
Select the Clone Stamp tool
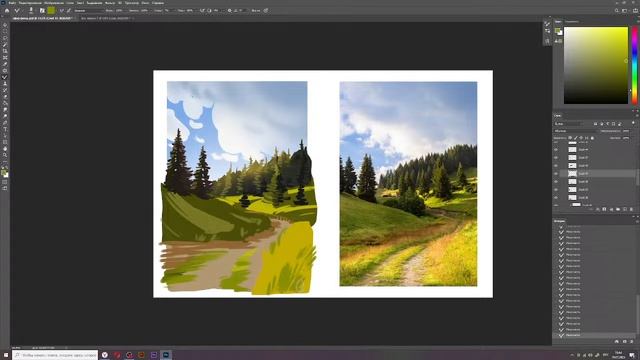coord(5,84)
